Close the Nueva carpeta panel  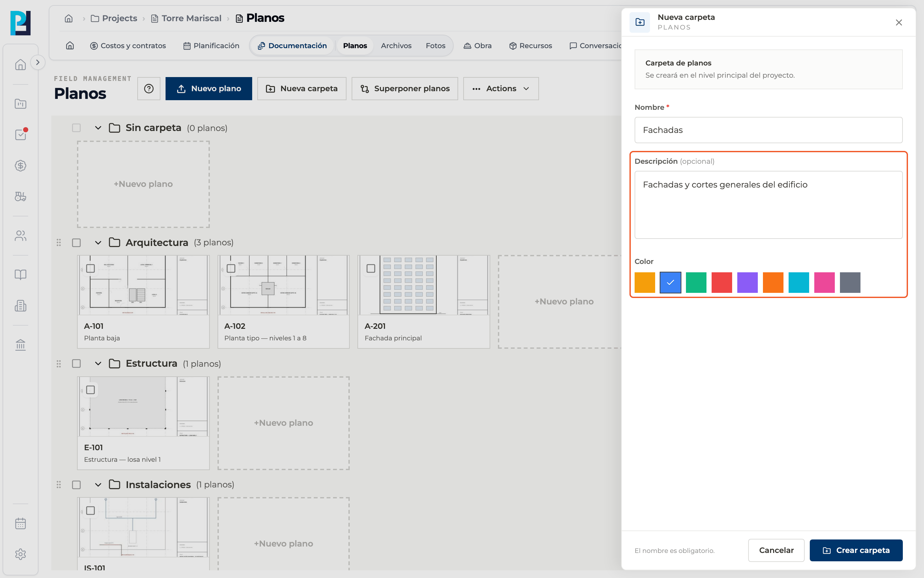(x=899, y=22)
